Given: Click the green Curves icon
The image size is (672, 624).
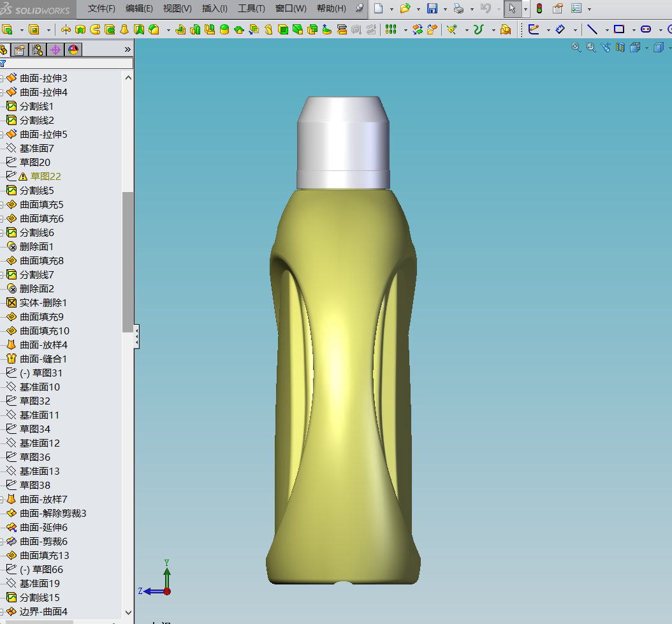Looking at the screenshot, I should (x=478, y=29).
